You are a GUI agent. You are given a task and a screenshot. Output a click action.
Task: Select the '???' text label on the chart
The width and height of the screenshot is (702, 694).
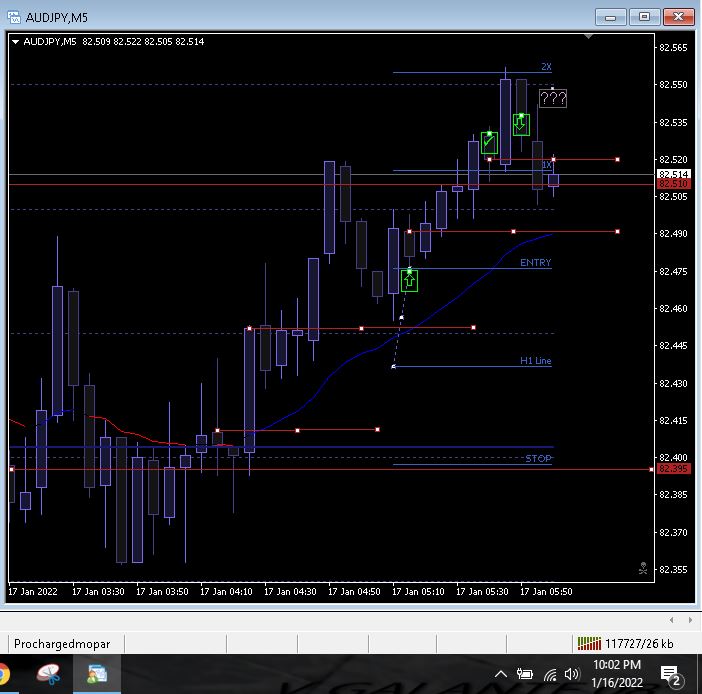[553, 98]
